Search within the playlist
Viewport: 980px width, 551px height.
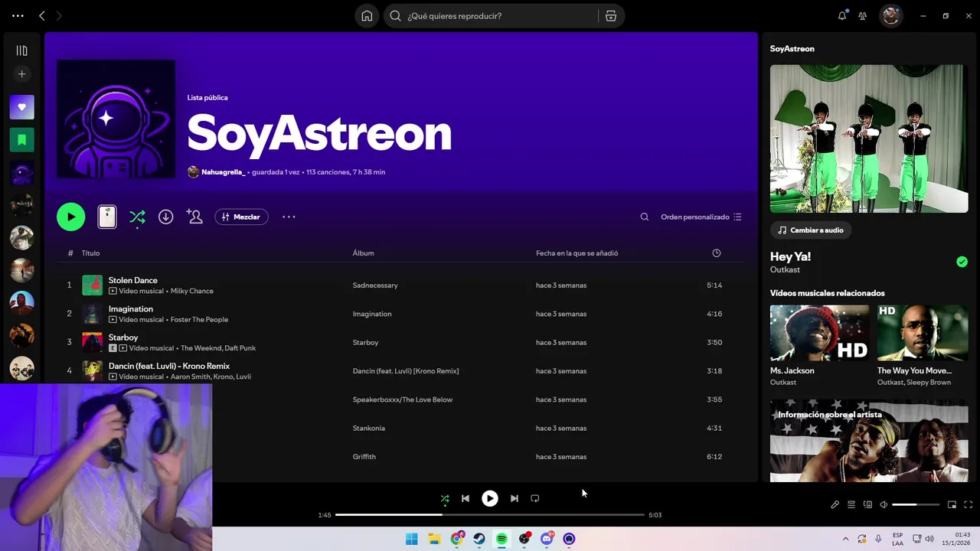tap(645, 217)
